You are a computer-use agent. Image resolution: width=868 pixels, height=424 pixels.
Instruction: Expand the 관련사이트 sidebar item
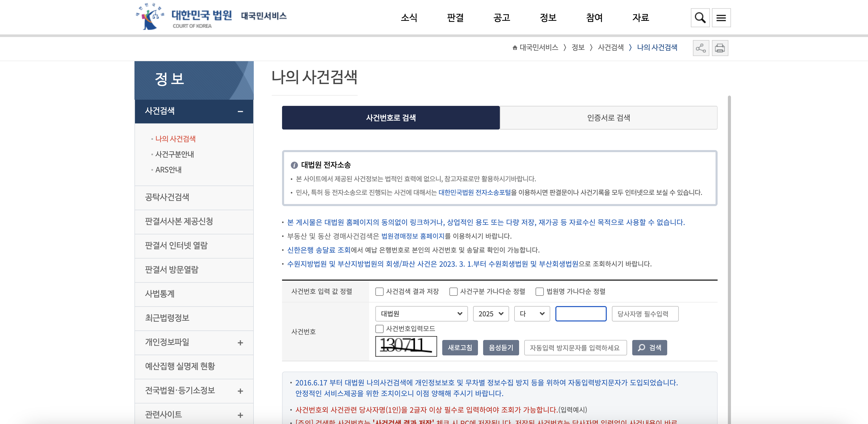click(x=240, y=415)
